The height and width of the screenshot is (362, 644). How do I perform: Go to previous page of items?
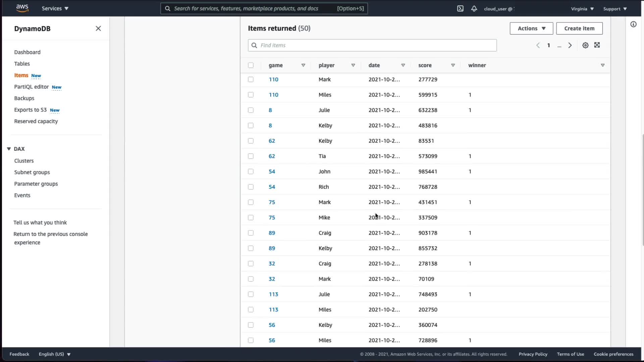click(x=538, y=45)
